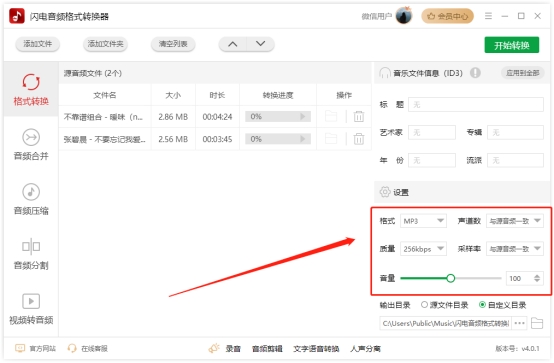Click the 添加文件 button
This screenshot has height=363, width=554.
pyautogui.click(x=37, y=44)
